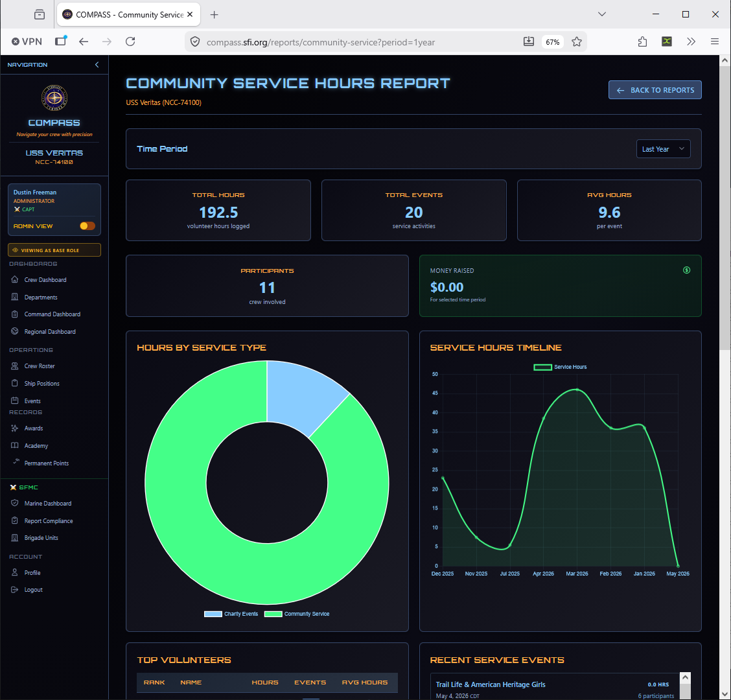
Task: Click the Academy book icon
Action: (x=14, y=445)
